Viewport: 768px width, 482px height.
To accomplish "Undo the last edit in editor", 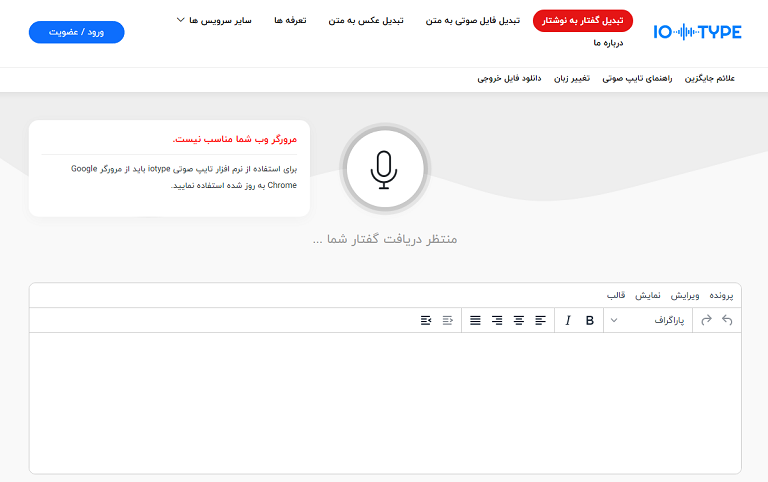I will point(727,320).
